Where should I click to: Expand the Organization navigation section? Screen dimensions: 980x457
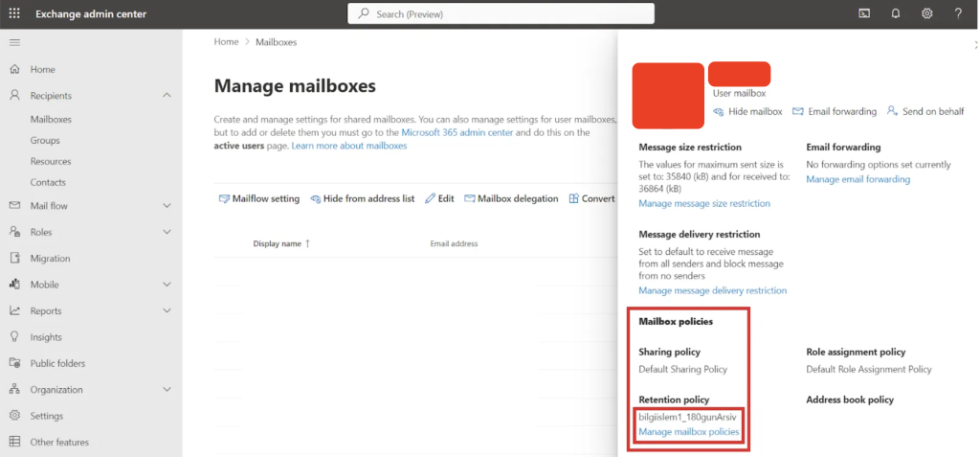click(167, 390)
